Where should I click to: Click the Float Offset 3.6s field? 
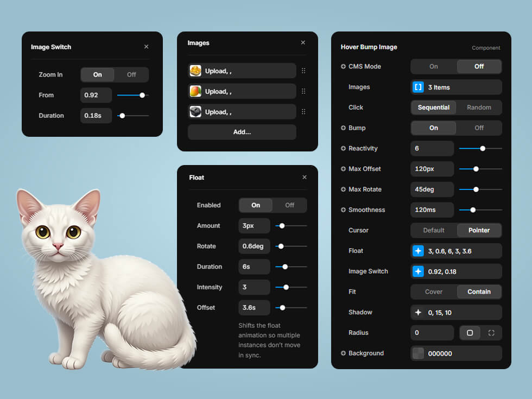pos(254,307)
